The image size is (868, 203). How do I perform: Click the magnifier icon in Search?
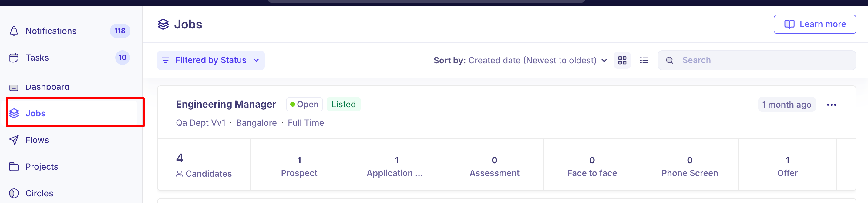(x=670, y=60)
